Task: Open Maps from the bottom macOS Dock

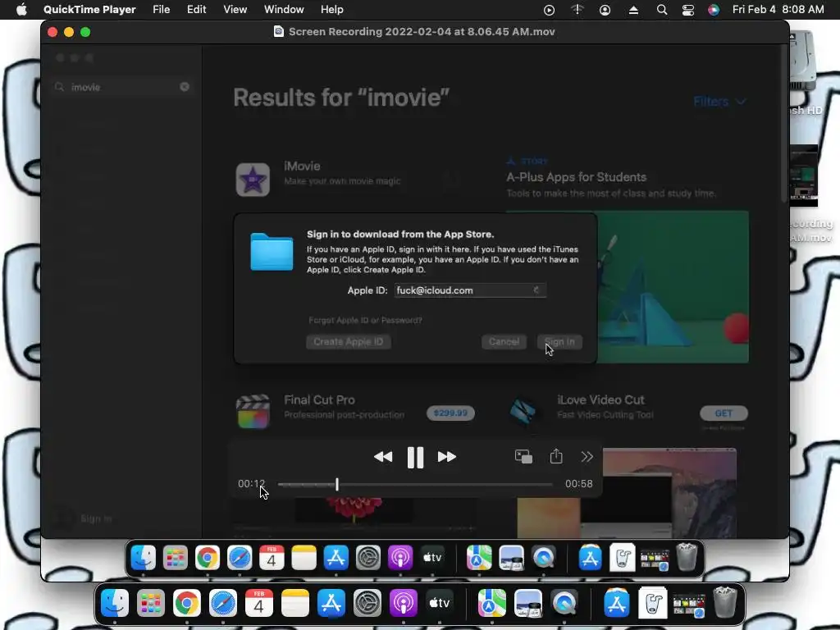Action: point(492,603)
